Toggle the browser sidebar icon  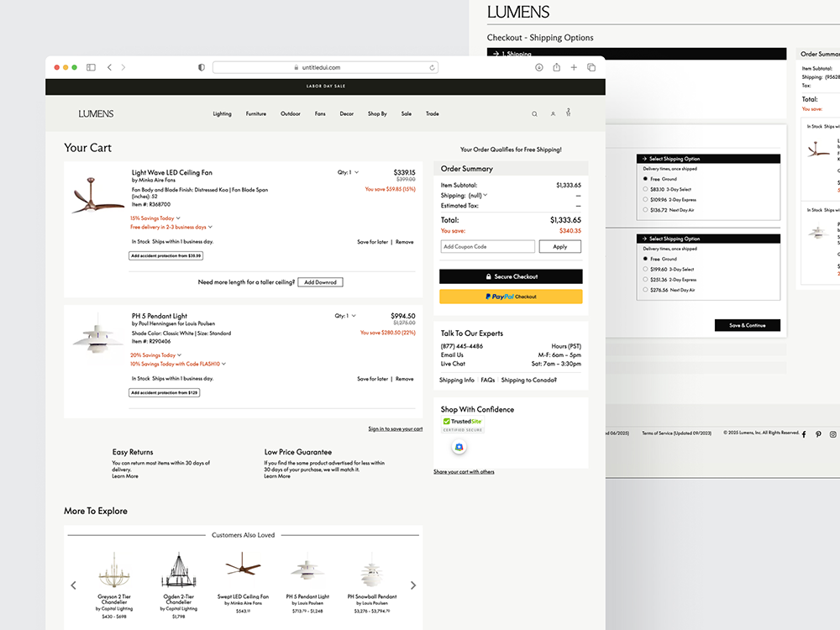[91, 67]
